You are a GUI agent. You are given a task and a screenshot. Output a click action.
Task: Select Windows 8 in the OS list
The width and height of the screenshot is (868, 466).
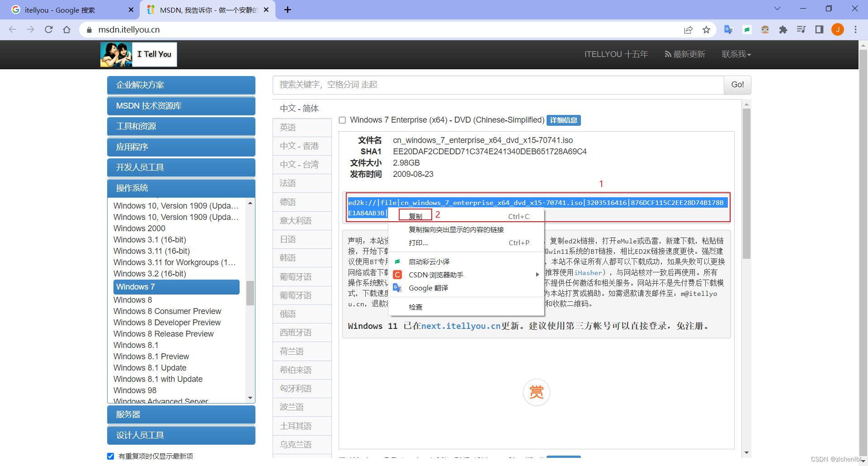(132, 300)
